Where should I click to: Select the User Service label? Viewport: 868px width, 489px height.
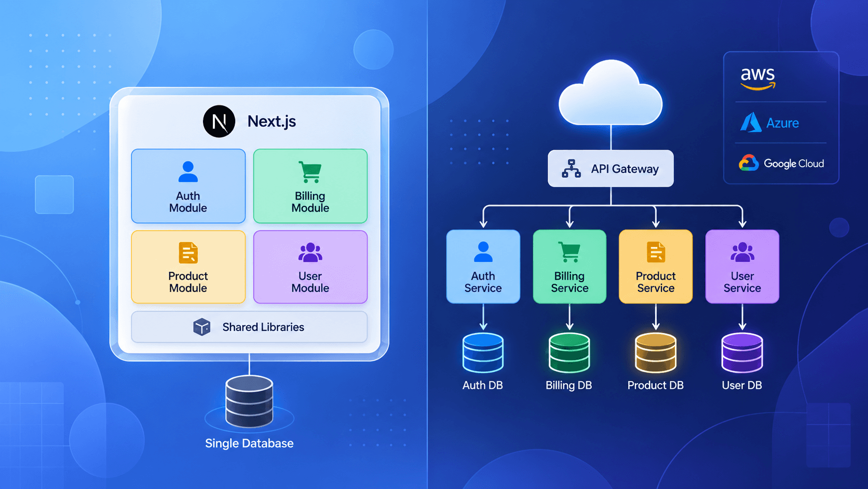(742, 282)
